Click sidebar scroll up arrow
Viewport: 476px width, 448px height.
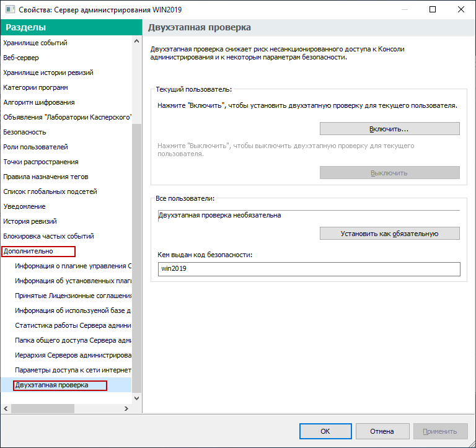[x=136, y=41]
